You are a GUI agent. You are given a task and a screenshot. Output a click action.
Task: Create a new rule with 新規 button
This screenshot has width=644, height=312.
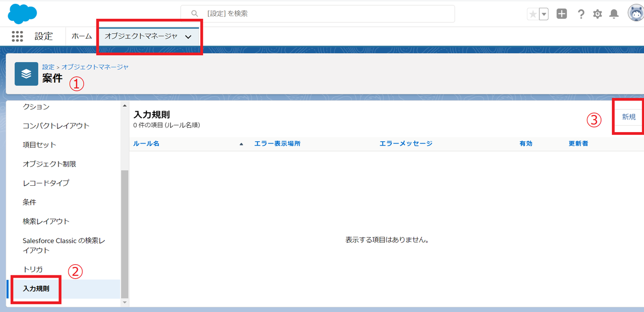(628, 117)
